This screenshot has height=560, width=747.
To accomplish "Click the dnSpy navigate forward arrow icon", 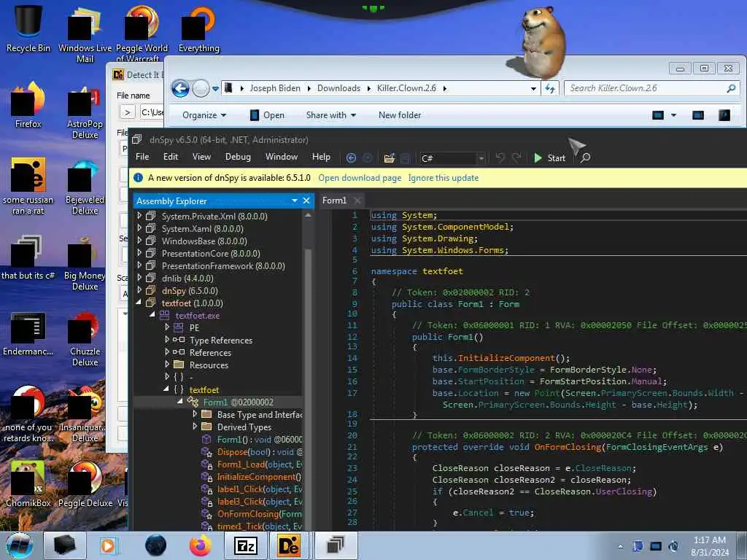I will pos(368,158).
